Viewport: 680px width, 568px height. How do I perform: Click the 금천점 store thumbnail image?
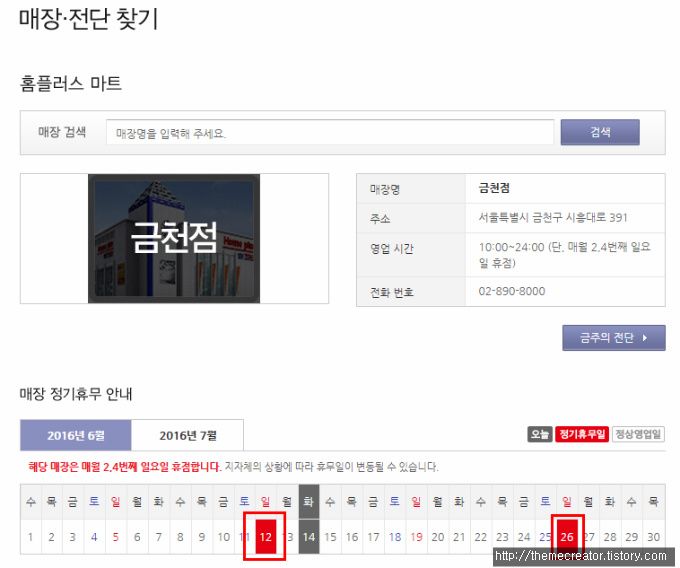coord(174,238)
